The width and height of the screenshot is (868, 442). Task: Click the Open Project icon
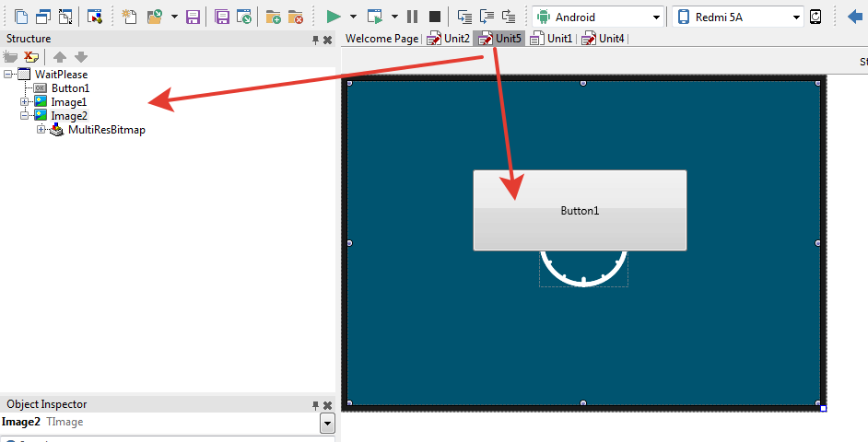(x=244, y=17)
